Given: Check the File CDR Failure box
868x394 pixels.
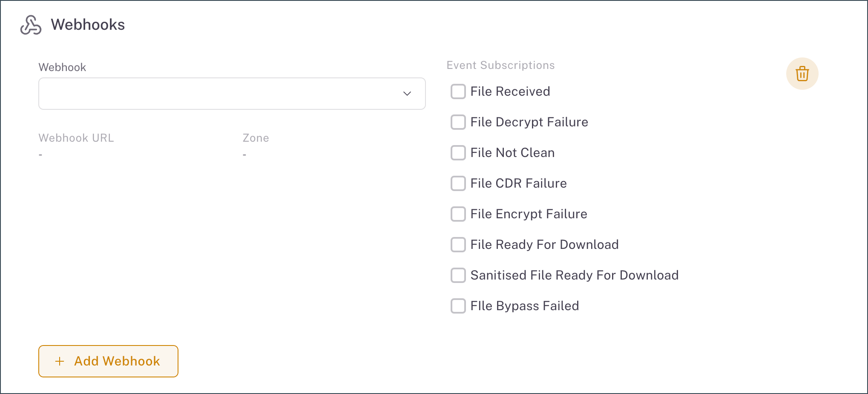Looking at the screenshot, I should click(x=458, y=183).
